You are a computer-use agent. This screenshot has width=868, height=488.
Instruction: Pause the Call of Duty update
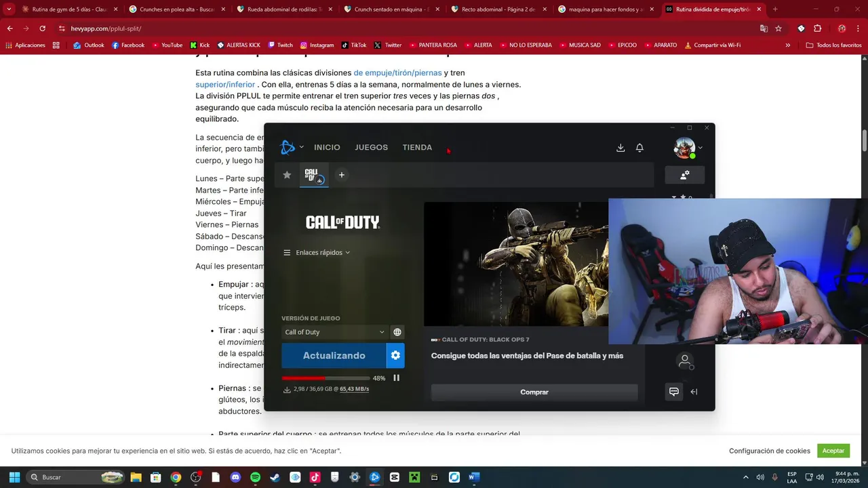[397, 378]
